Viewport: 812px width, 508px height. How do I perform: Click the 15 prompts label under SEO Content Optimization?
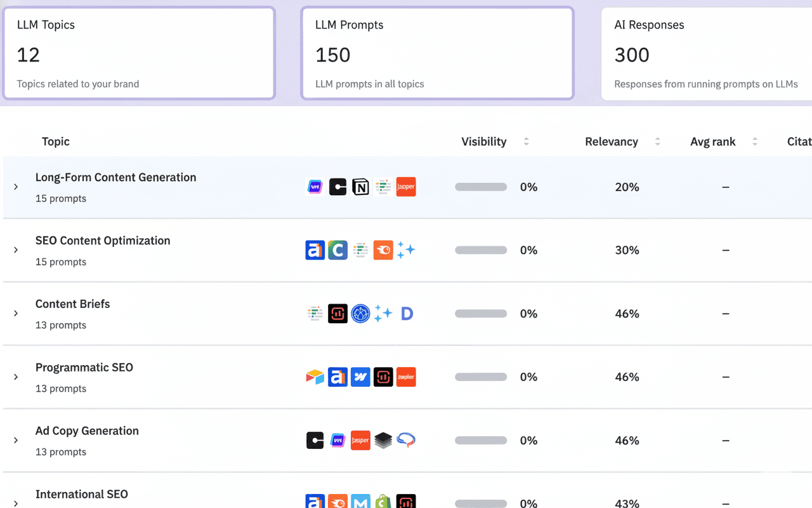click(x=61, y=262)
